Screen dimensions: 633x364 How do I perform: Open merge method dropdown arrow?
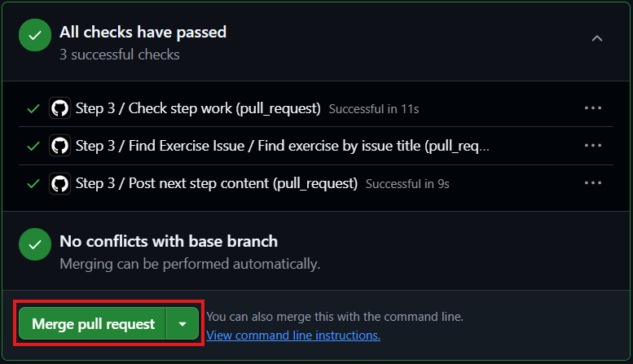point(182,324)
